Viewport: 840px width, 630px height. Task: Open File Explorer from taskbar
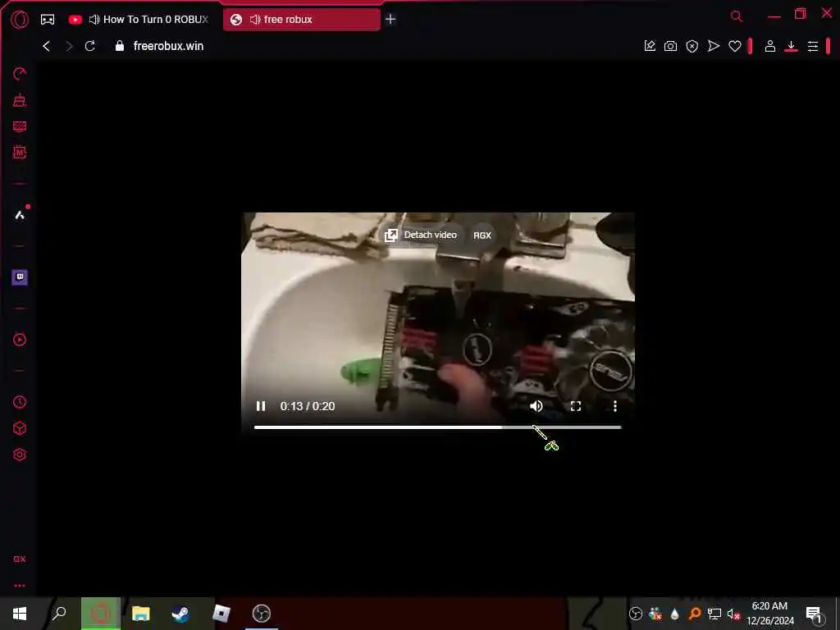pos(141,614)
